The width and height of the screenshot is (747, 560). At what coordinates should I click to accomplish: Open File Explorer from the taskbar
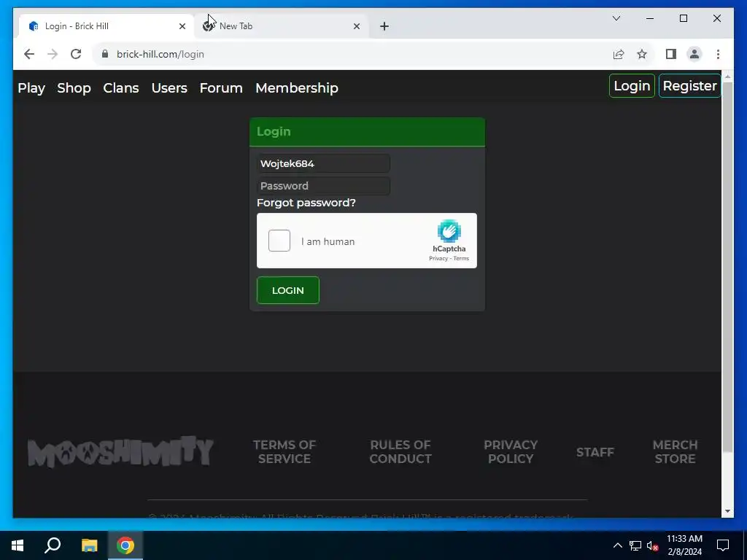point(89,545)
